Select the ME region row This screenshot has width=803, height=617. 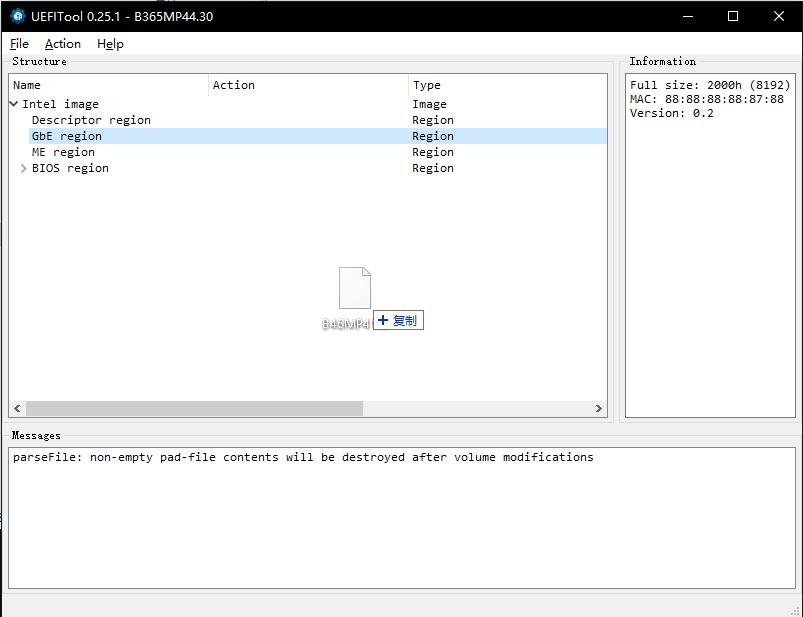click(x=63, y=152)
